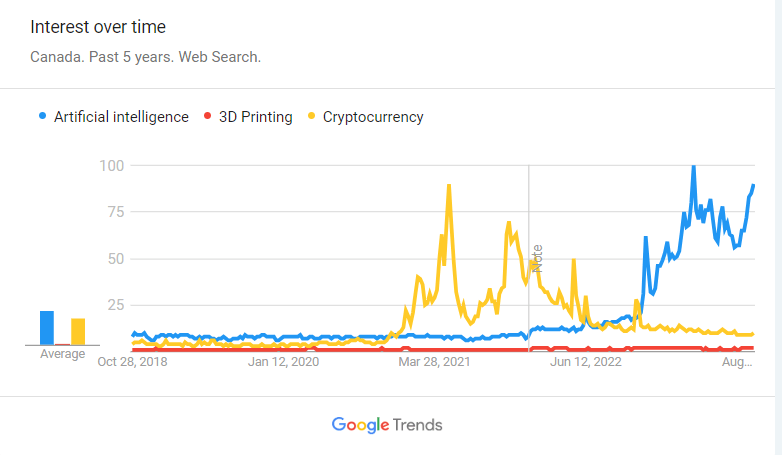Click the blue Average bar

47,328
